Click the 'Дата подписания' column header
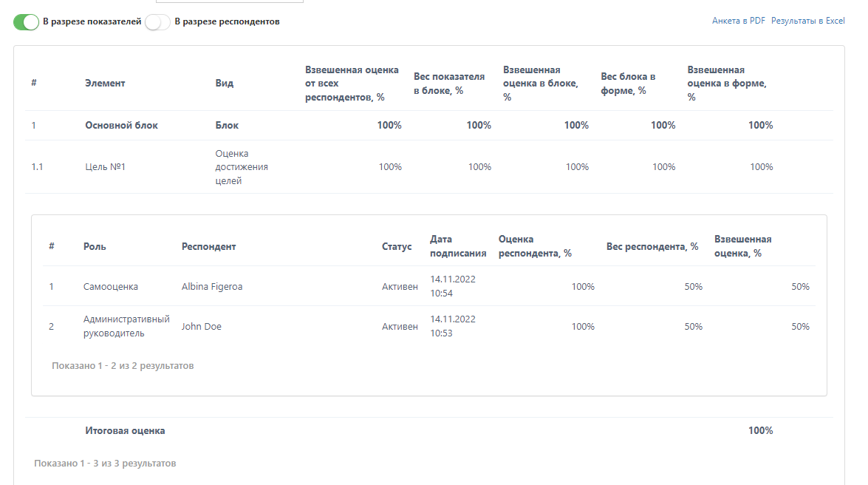This screenshot has height=485, width=868. point(458,246)
